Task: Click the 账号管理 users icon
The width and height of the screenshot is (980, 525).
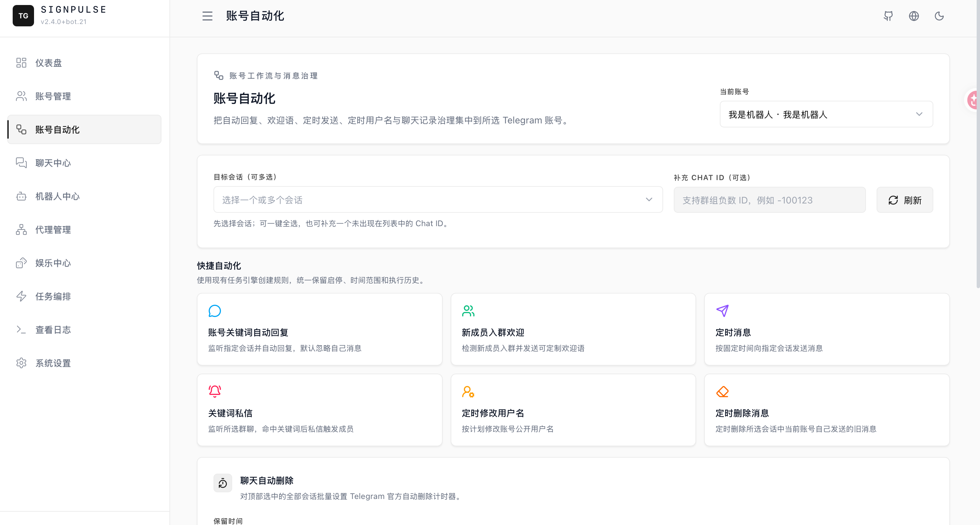Action: pyautogui.click(x=21, y=96)
